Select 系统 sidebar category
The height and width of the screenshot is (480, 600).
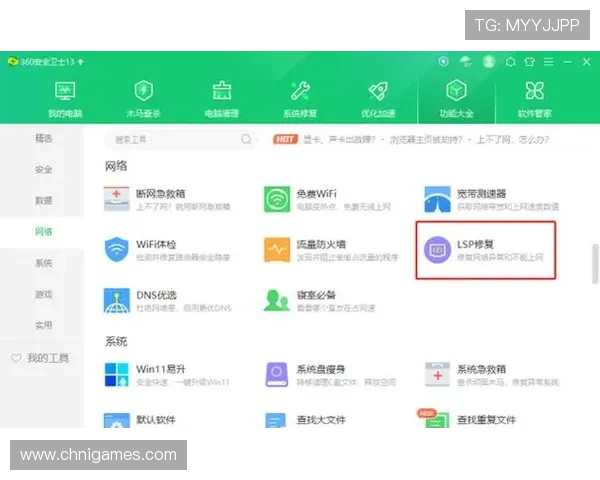pyautogui.click(x=43, y=263)
